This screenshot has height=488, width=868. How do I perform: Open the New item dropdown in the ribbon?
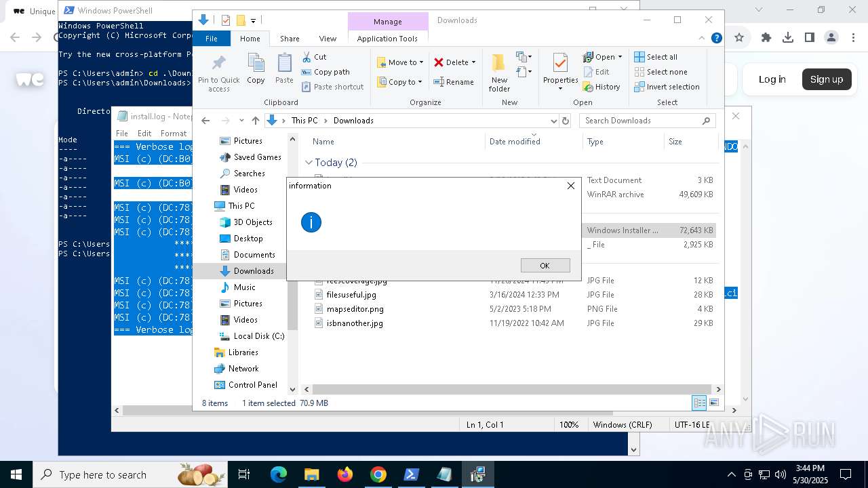(524, 57)
